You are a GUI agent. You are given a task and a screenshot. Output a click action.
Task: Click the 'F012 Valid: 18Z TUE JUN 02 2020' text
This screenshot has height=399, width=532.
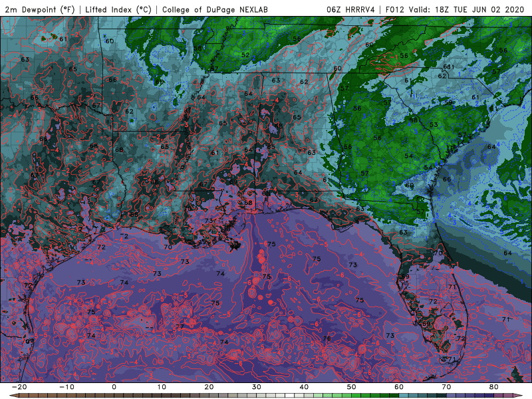[x=455, y=9]
